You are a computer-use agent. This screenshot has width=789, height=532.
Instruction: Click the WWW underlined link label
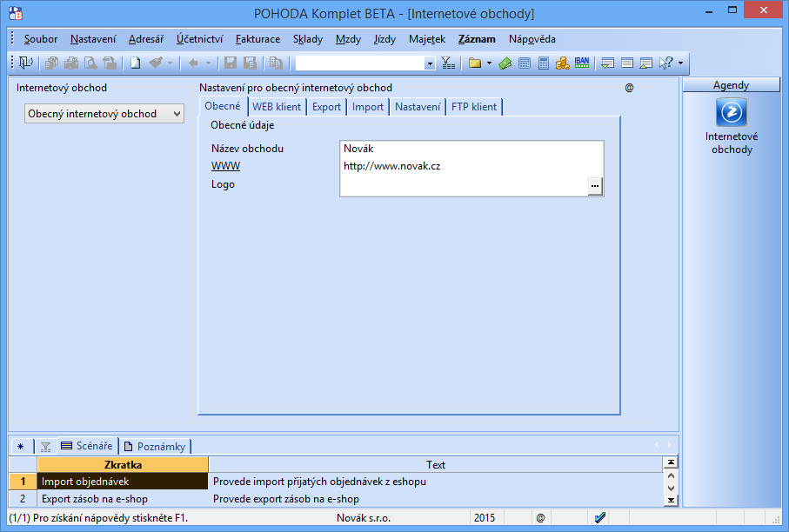click(x=225, y=166)
